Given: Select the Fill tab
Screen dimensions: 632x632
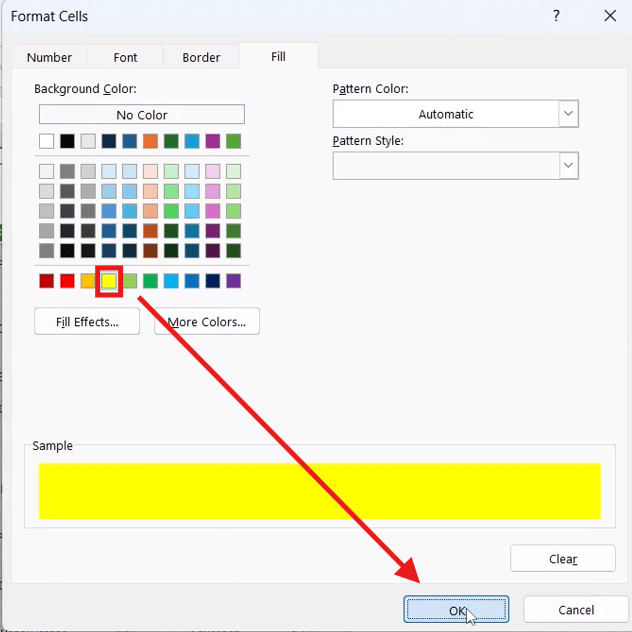Looking at the screenshot, I should pyautogui.click(x=278, y=56).
